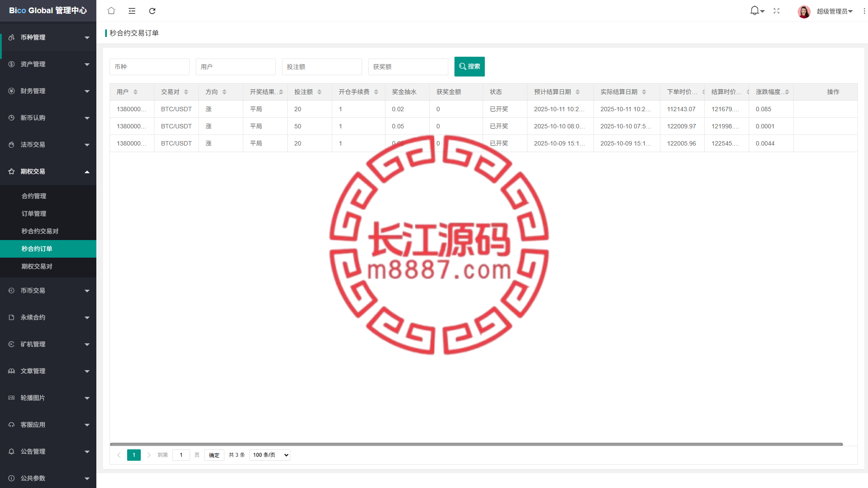Click the 搜索 search button
Viewport: 868px width, 488px height.
[469, 66]
